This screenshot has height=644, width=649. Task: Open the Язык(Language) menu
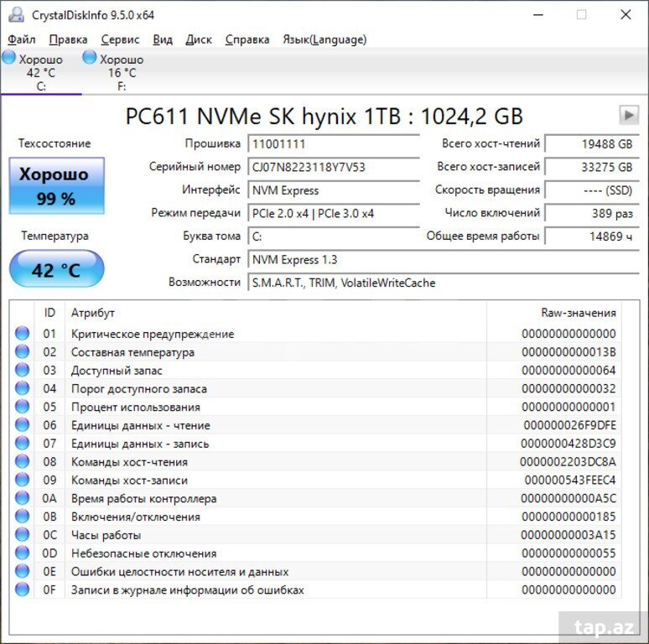coord(324,39)
